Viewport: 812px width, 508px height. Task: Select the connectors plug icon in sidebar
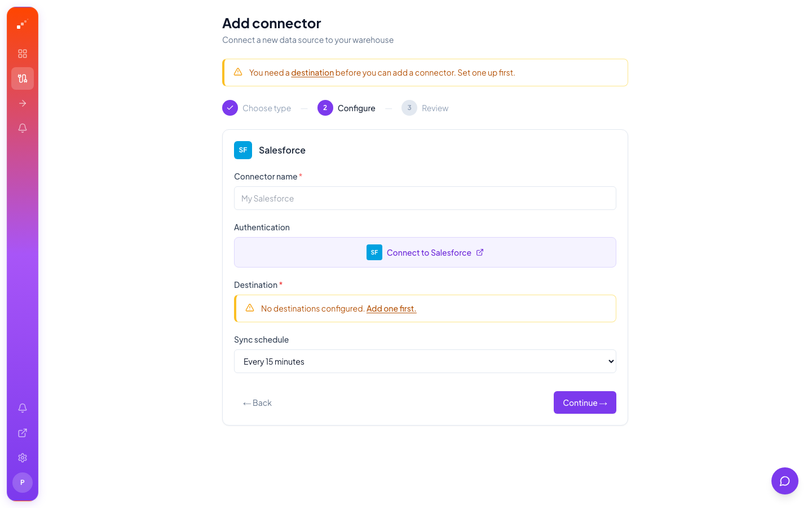point(23,78)
